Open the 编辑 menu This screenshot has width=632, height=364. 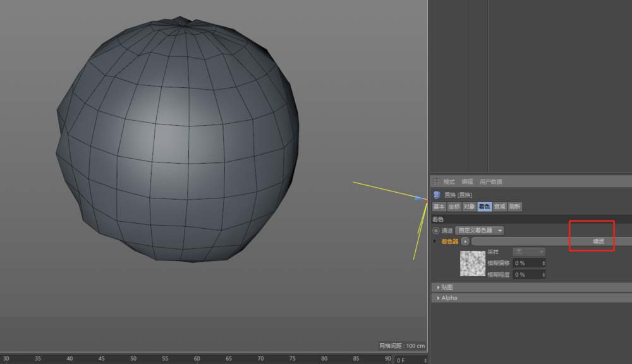[466, 181]
